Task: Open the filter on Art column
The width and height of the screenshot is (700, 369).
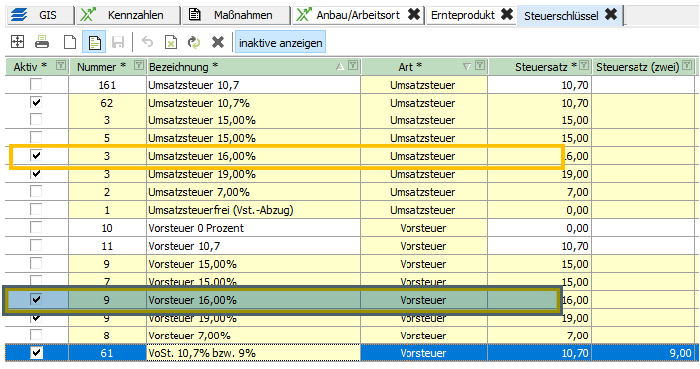Action: click(480, 66)
